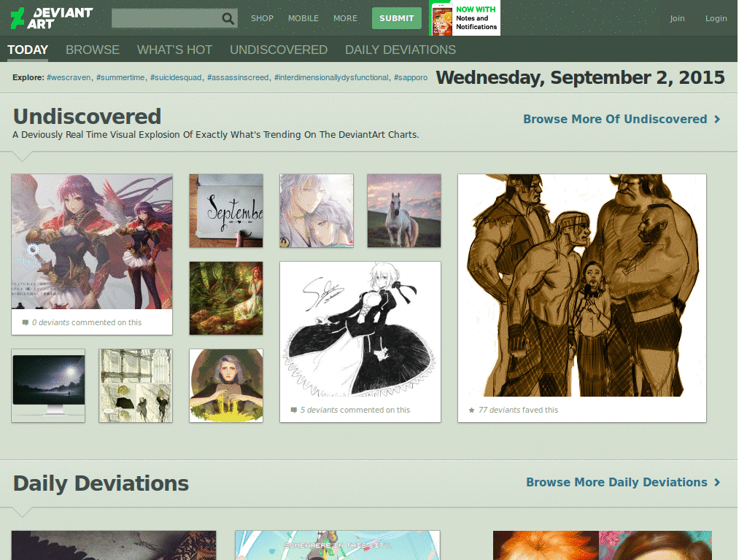
Task: Click Browse More Daily Deviations link
Action: (616, 483)
